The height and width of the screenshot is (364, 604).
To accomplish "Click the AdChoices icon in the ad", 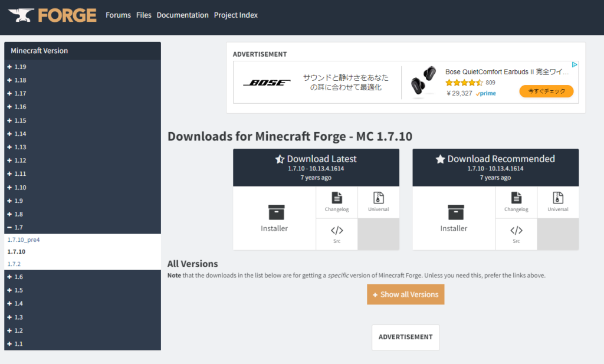I will 575,65.
